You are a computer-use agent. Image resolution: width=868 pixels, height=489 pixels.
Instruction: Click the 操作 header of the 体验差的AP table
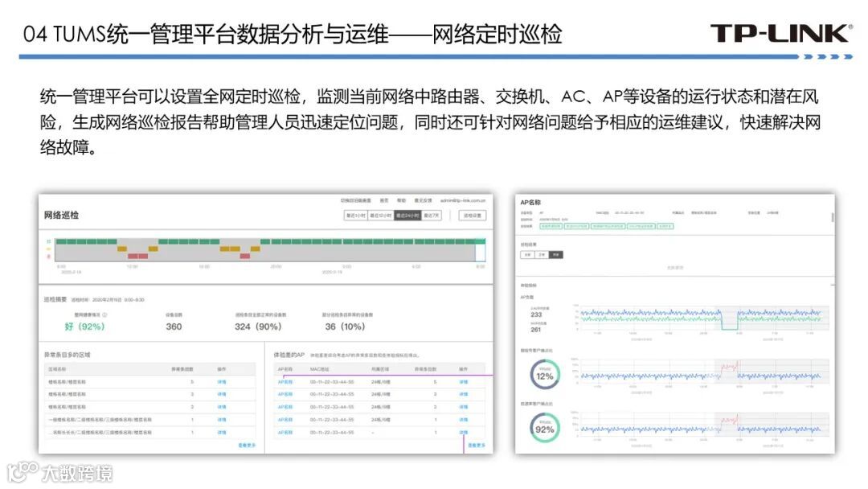tap(464, 369)
